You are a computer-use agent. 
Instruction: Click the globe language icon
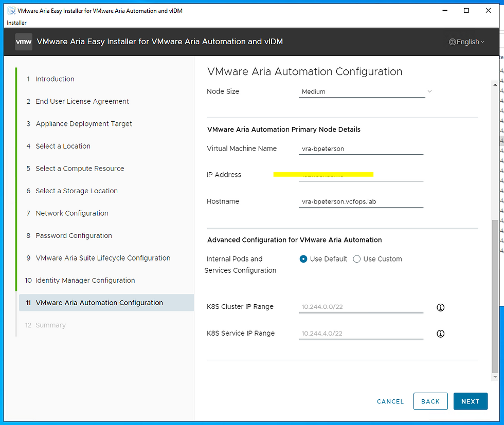pyautogui.click(x=452, y=42)
